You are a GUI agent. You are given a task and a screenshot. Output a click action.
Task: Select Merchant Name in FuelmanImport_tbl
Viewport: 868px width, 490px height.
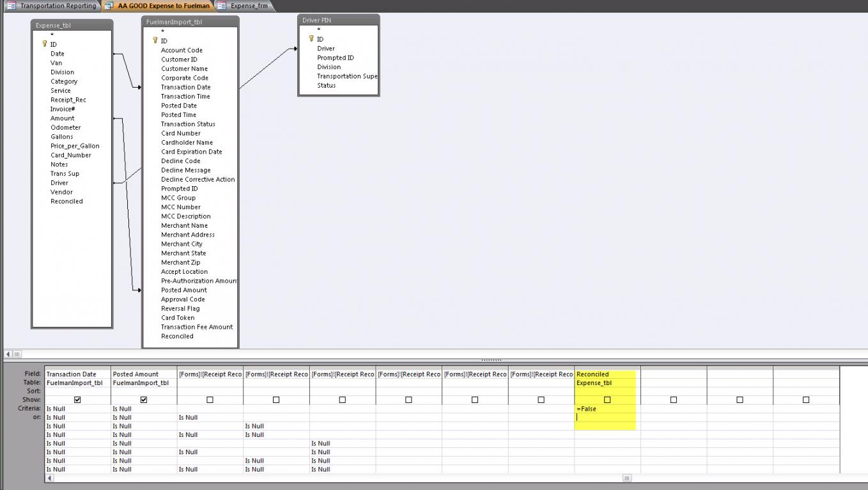coord(185,225)
